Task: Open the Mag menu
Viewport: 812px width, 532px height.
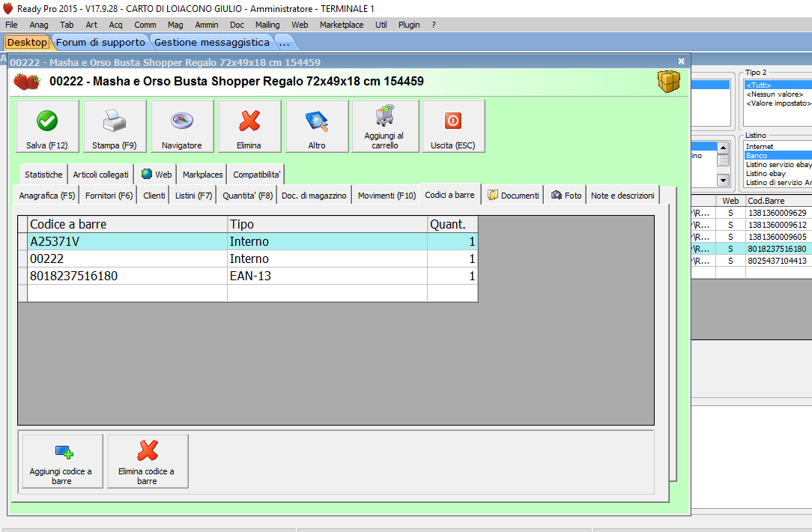Action: click(x=175, y=24)
